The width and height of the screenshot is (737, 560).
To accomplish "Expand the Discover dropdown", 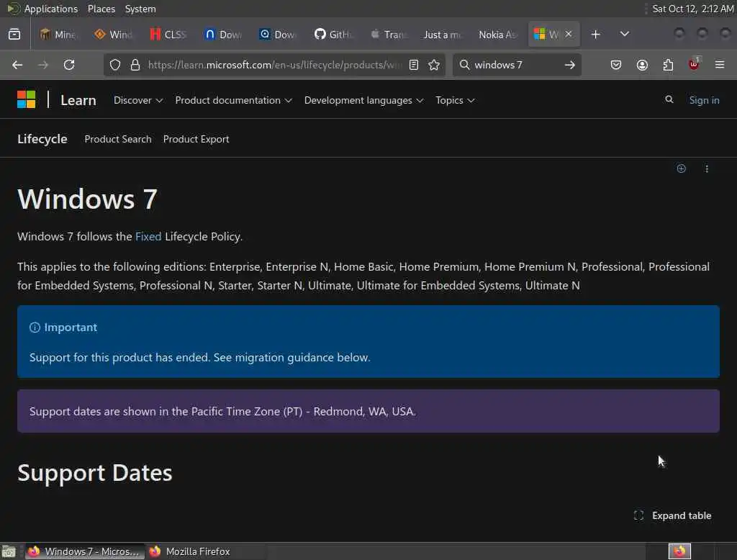I will 137,100.
